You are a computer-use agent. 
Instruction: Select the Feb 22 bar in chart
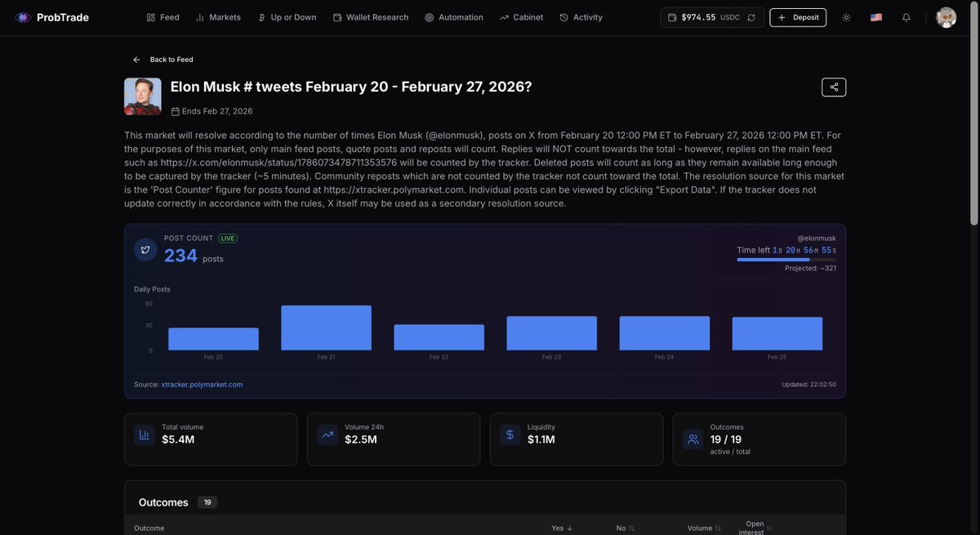[x=439, y=337]
